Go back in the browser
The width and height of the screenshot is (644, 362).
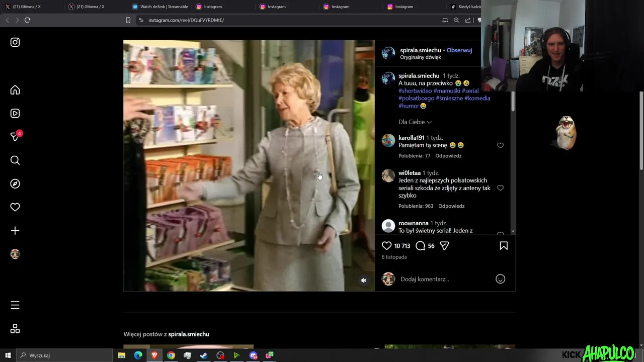coord(7,20)
